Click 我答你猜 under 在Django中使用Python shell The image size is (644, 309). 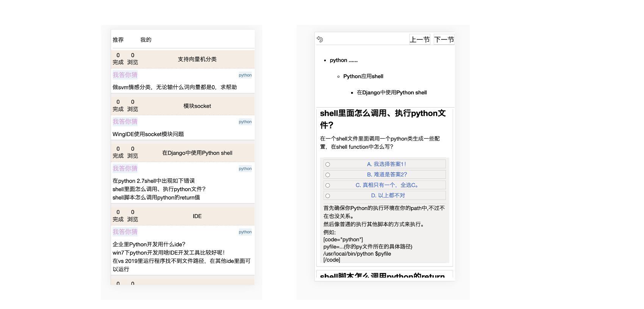(x=125, y=169)
